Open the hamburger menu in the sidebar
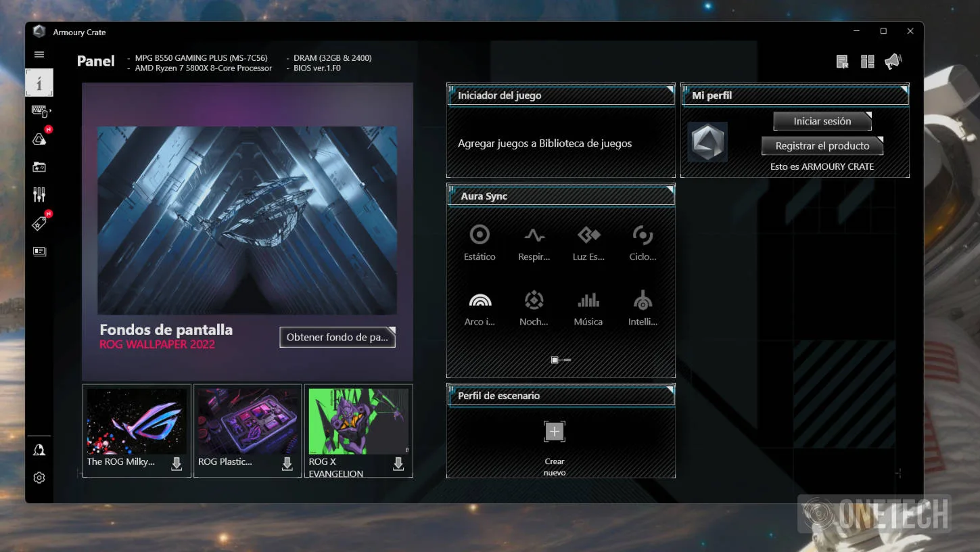 click(39, 55)
